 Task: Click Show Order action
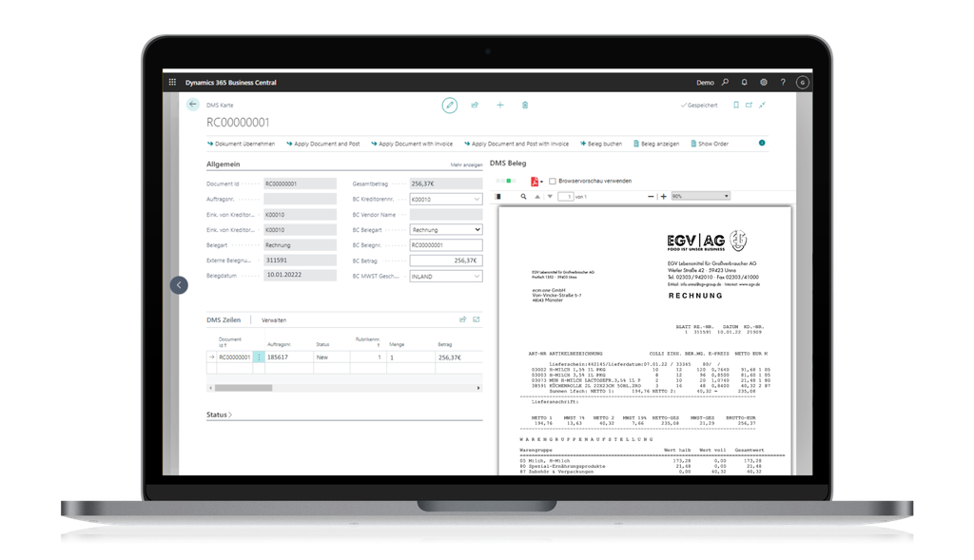point(710,144)
